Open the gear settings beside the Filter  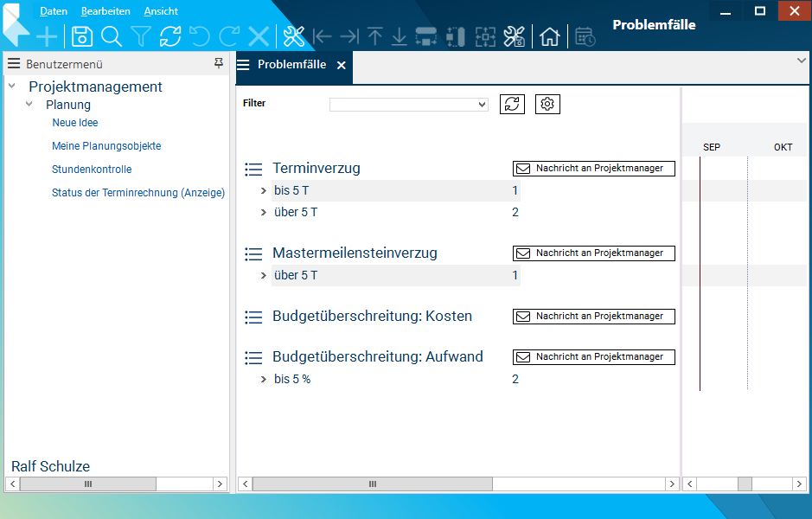547,104
